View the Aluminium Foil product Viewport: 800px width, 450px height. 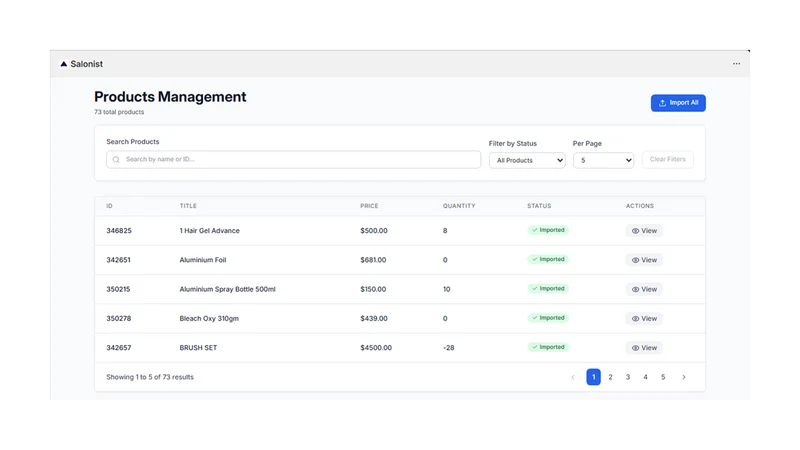tap(644, 260)
